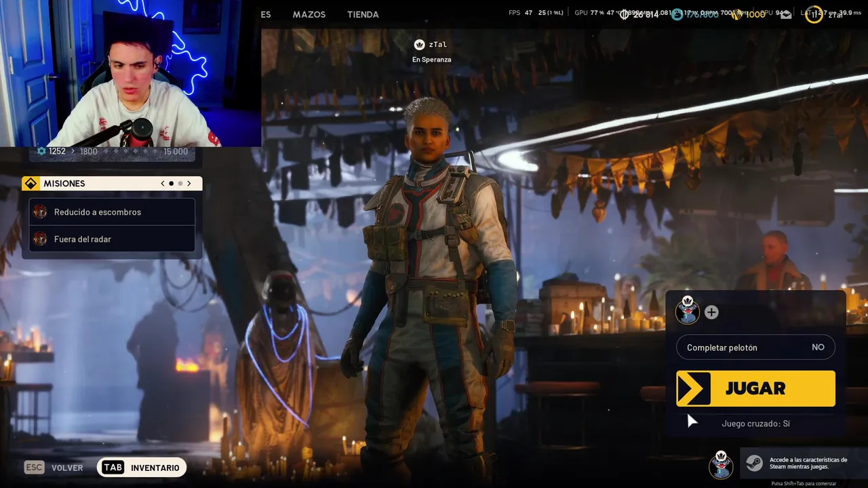Click the 1800 next level value
Screen dimensions: 868x488
88,152
